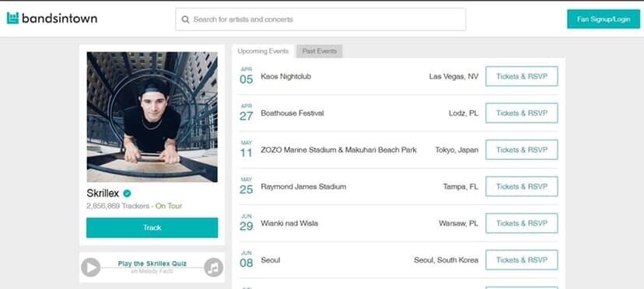Switch to Past Events tab
The height and width of the screenshot is (289, 644).
pos(320,51)
